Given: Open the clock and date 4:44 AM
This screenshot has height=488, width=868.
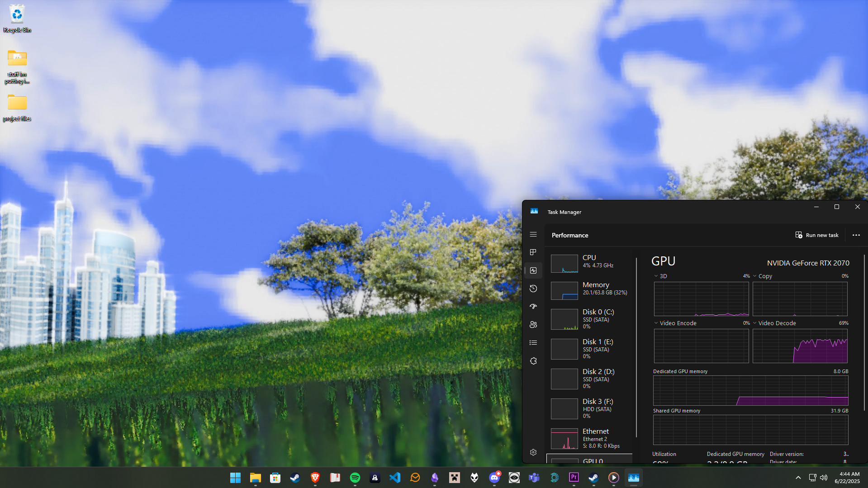Looking at the screenshot, I should [x=847, y=478].
